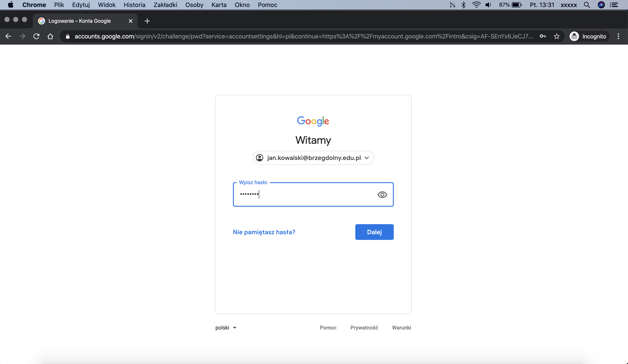Open the Warunki footer link

point(401,328)
